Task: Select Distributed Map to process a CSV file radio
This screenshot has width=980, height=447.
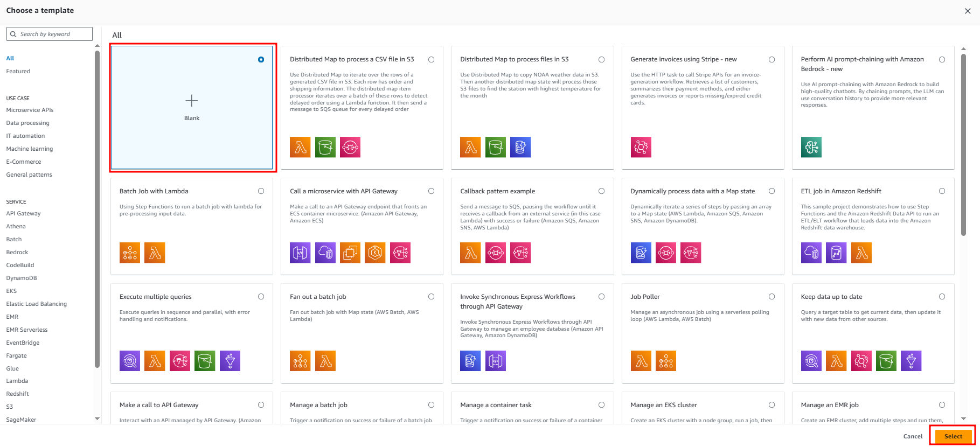Action: tap(431, 59)
